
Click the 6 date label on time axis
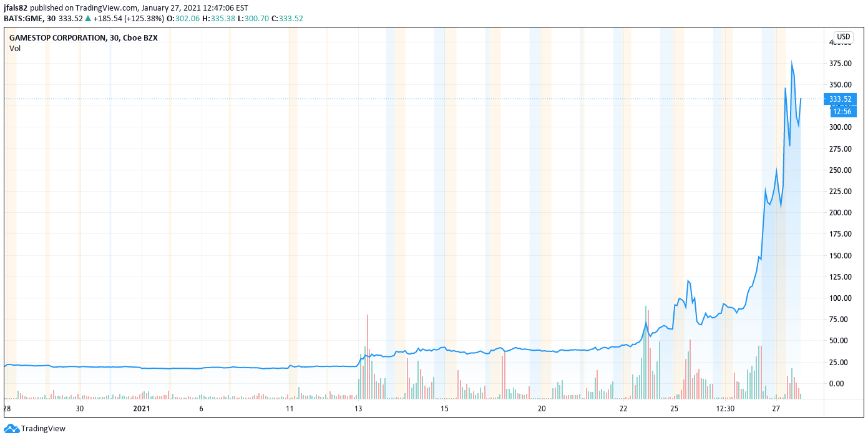(x=201, y=409)
